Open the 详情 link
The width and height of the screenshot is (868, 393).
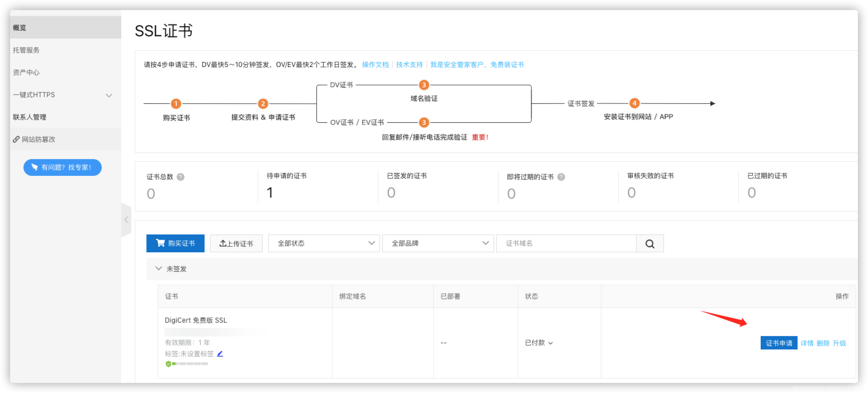tap(807, 343)
